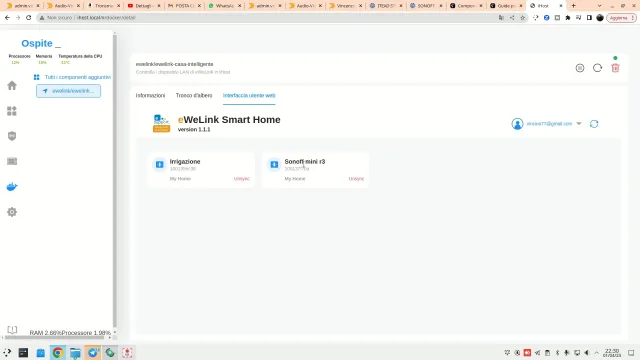640x360 pixels.
Task: Select the ewelink/ewelink add-on button
Action: pyautogui.click(x=68, y=91)
